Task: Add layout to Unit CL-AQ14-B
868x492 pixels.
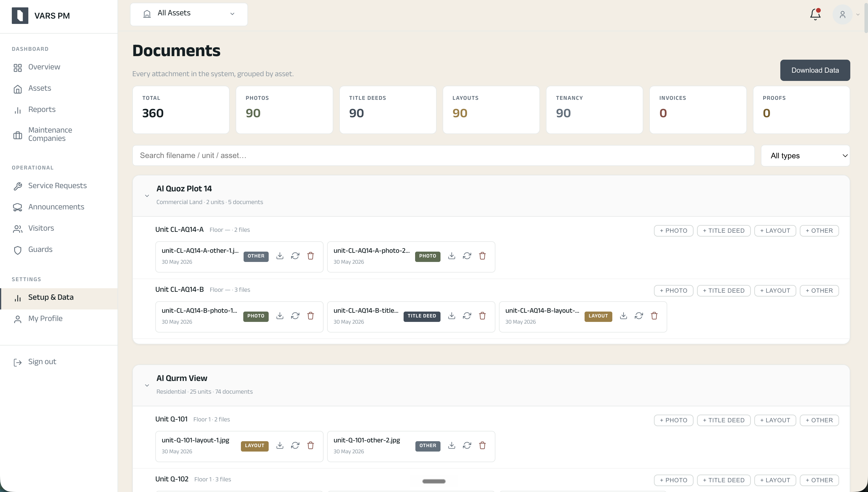Action: pos(775,291)
